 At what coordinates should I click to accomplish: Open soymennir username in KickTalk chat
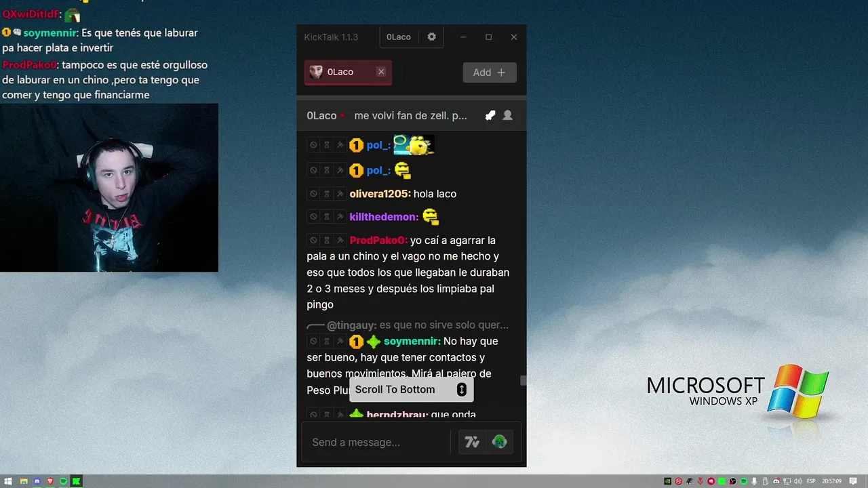pos(412,342)
